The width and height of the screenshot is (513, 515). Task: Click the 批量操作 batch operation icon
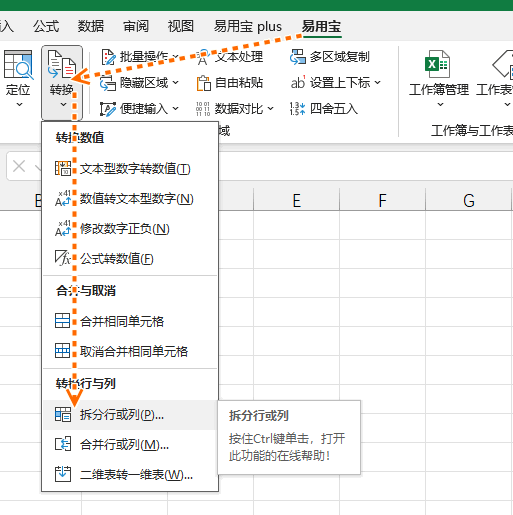[x=108, y=57]
